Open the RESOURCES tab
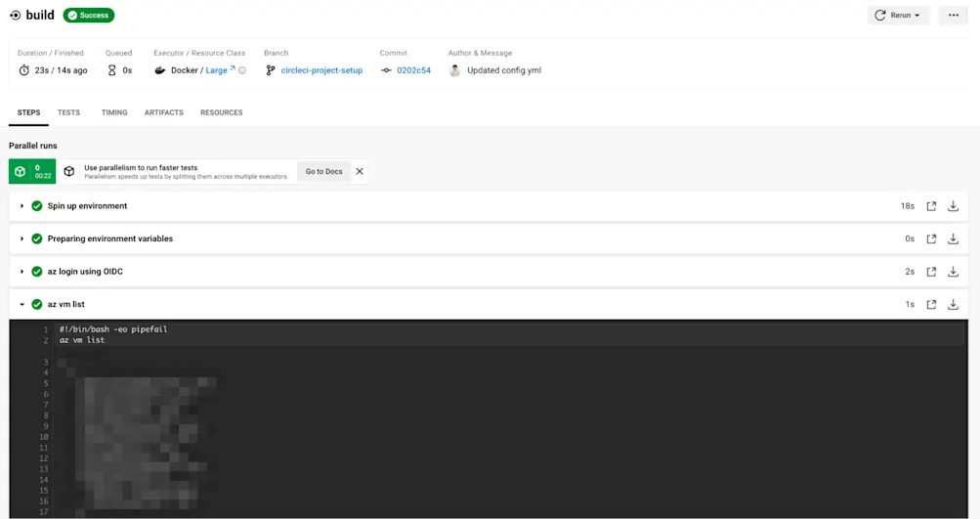 coord(221,112)
